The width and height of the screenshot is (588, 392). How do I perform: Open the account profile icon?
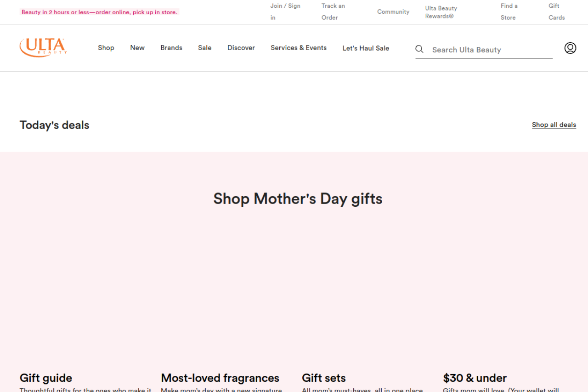click(x=570, y=48)
